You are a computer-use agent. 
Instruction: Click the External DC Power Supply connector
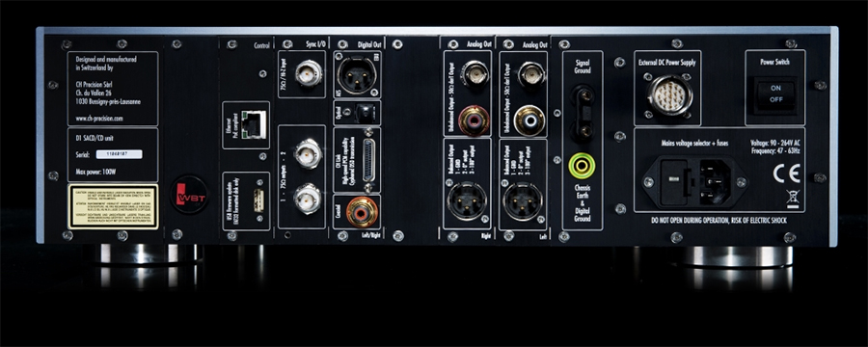tap(666, 94)
